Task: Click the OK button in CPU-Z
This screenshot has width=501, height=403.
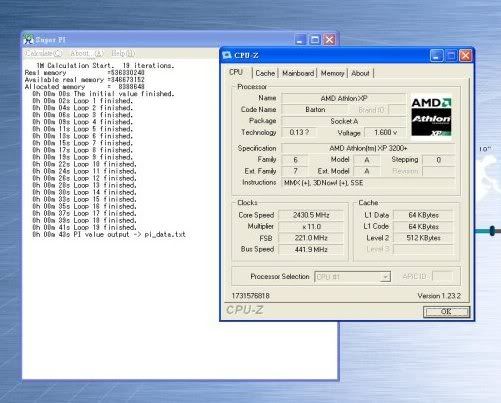Action: click(x=446, y=312)
